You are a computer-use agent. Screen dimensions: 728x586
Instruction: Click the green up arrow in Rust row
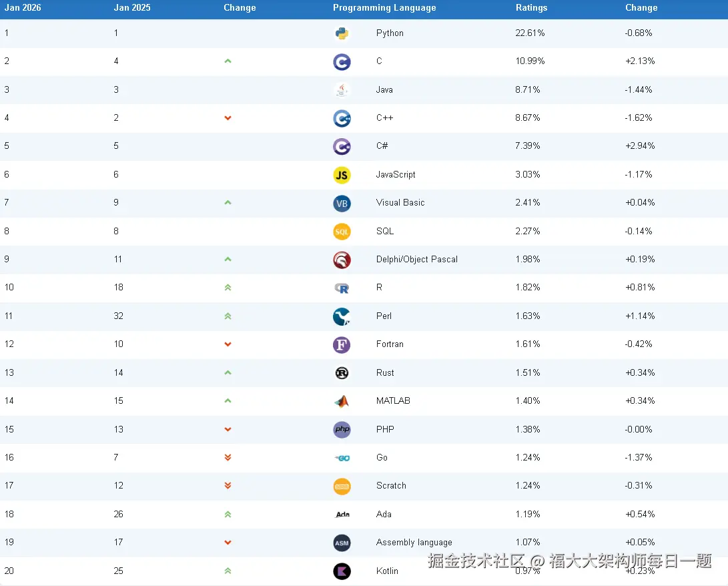(x=228, y=372)
